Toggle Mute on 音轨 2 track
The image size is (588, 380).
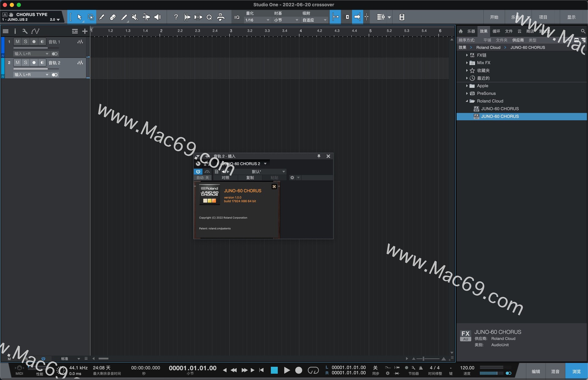click(x=17, y=62)
